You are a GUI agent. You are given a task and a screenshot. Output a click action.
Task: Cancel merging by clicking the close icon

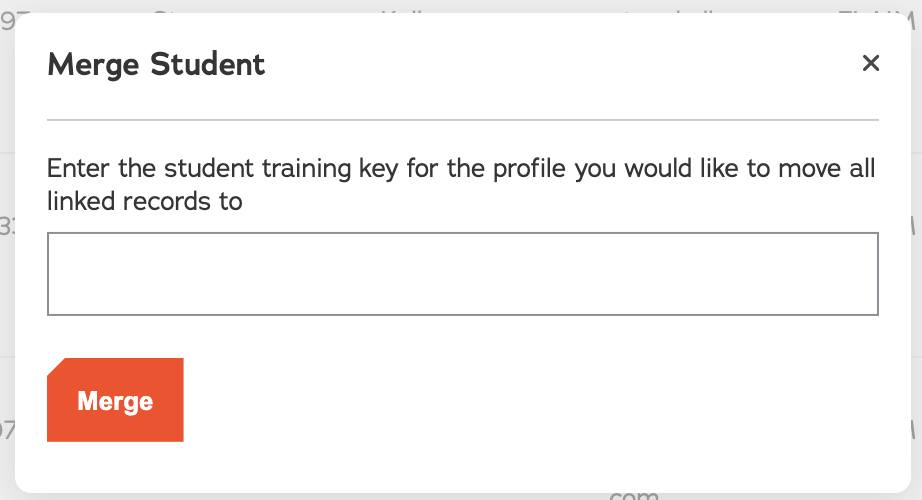870,64
